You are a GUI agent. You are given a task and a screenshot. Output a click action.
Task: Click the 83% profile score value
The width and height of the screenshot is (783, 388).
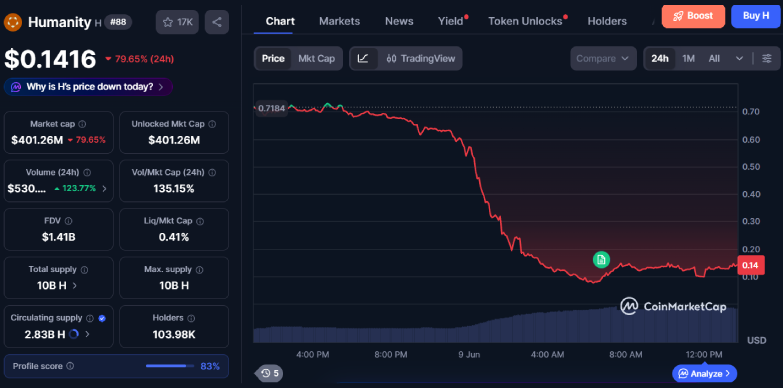tap(210, 366)
